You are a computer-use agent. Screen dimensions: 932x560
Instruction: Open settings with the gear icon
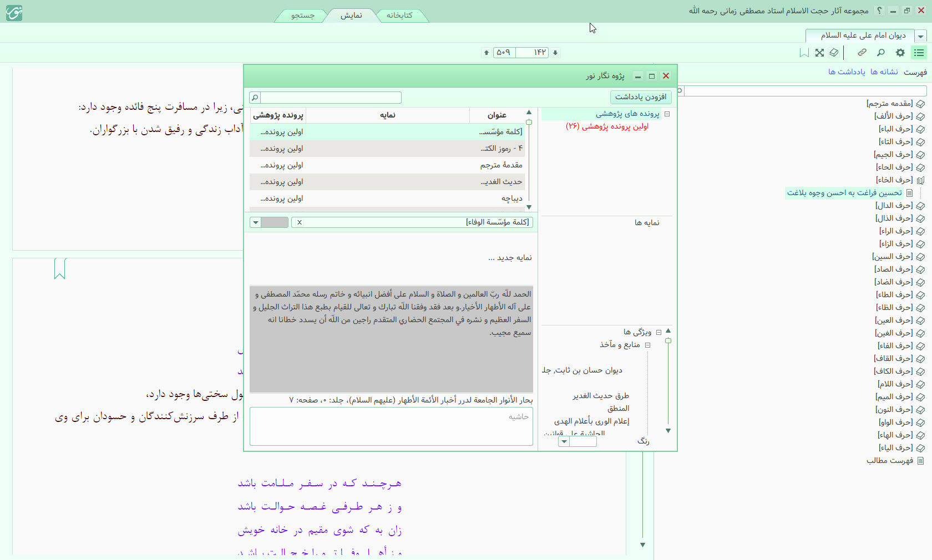pos(900,53)
